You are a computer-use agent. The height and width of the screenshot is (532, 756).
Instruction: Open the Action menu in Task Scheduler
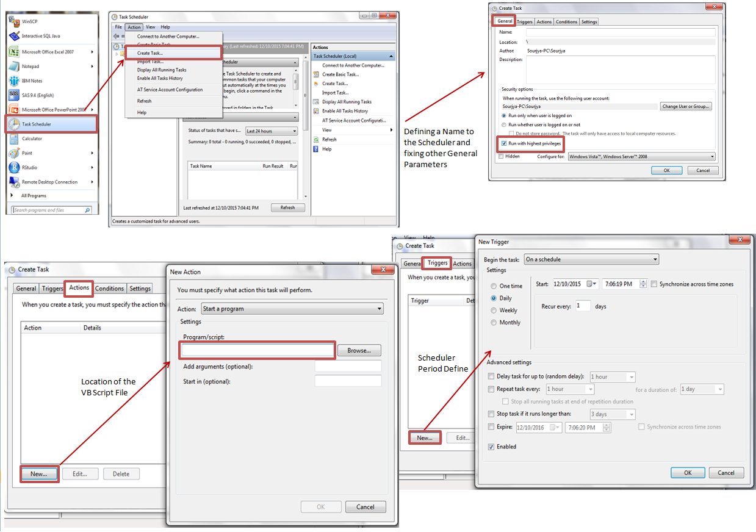[x=134, y=27]
